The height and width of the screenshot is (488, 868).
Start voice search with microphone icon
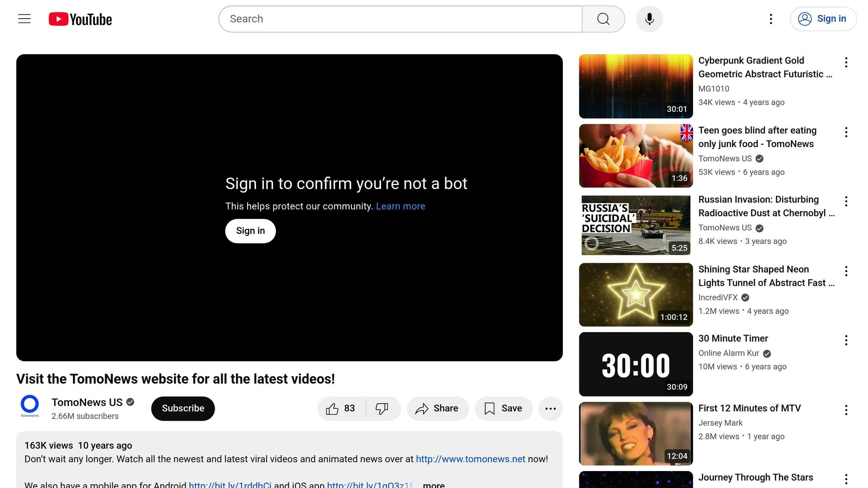pos(649,19)
